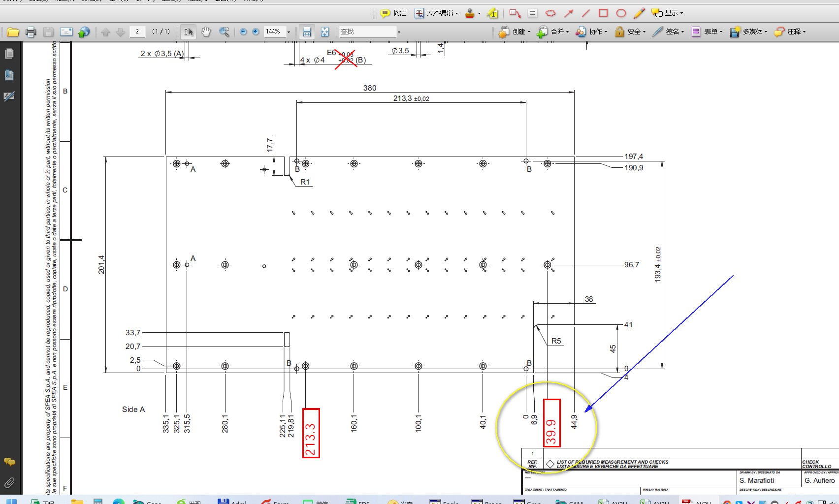Open the Attachments paperclip panel
Screen dimensions: 839x504
click(x=9, y=483)
